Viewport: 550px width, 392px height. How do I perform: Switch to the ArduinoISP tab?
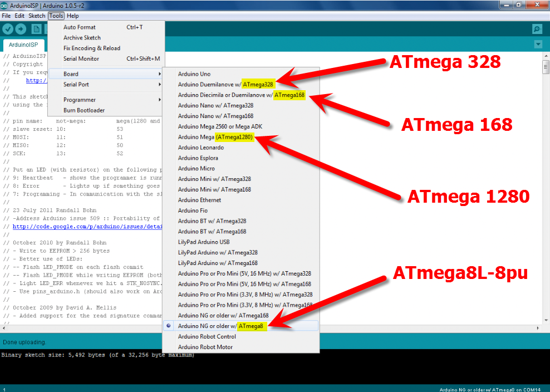pyautogui.click(x=23, y=44)
